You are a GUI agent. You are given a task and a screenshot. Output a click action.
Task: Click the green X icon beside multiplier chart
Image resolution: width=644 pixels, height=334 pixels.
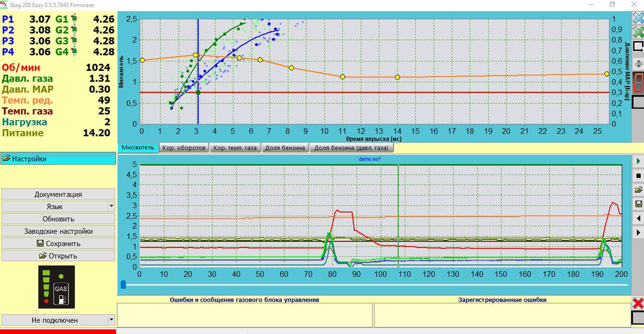(638, 33)
